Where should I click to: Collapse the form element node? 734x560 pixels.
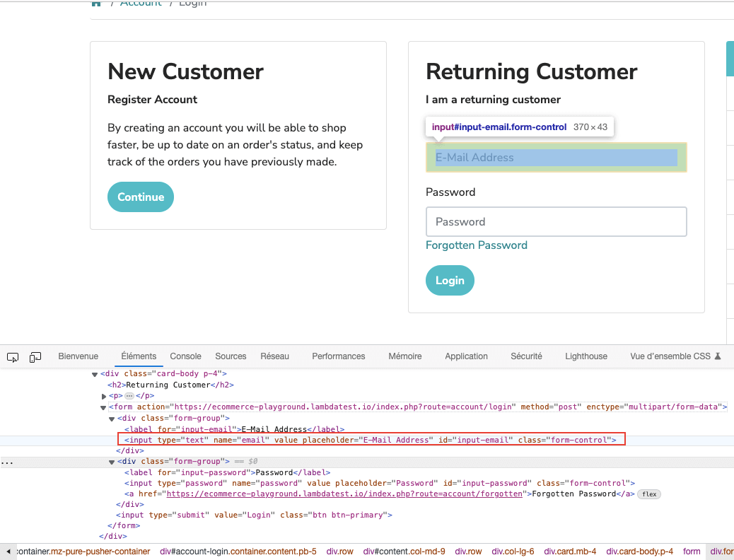point(103,407)
